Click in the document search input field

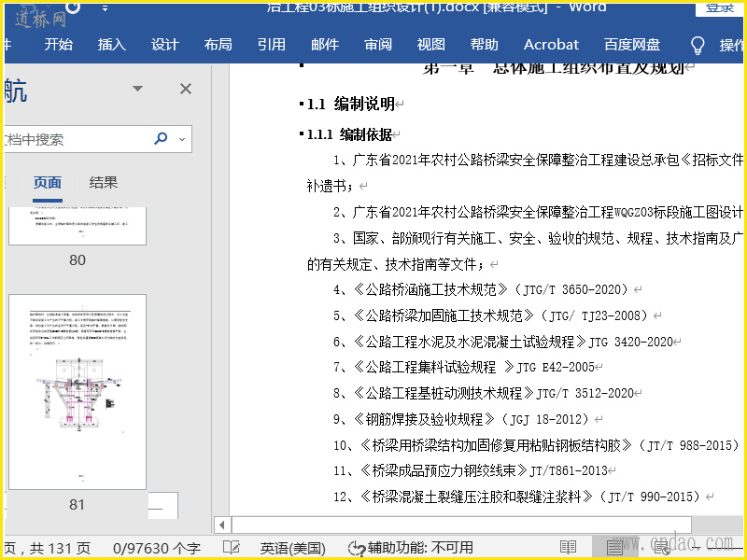point(75,139)
